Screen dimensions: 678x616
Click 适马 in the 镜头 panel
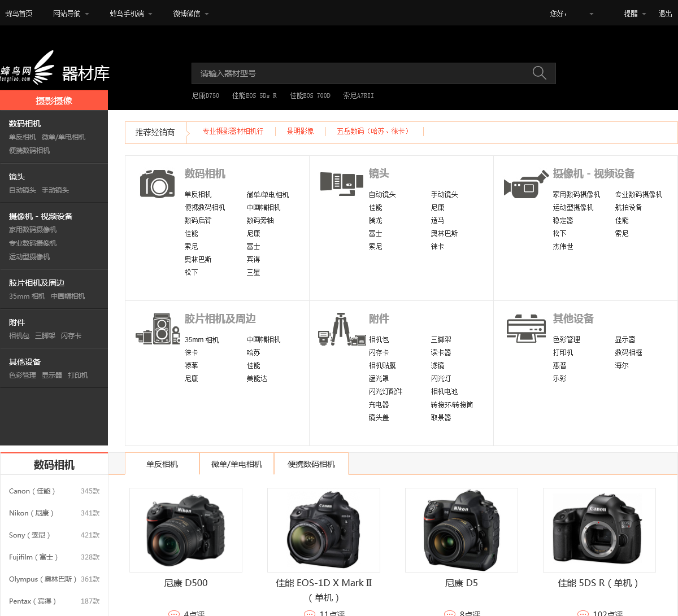[x=437, y=220]
